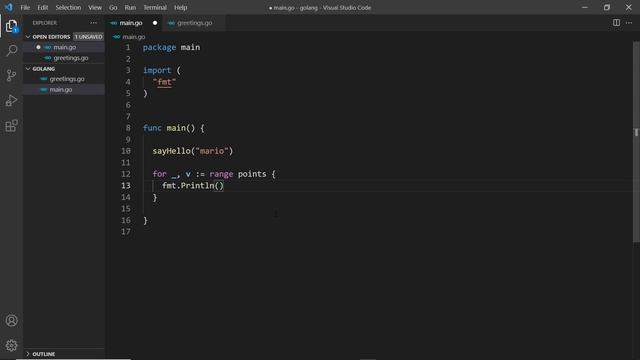Open the Manage settings gear icon
This screenshot has height=360, width=640.
pos(11,345)
